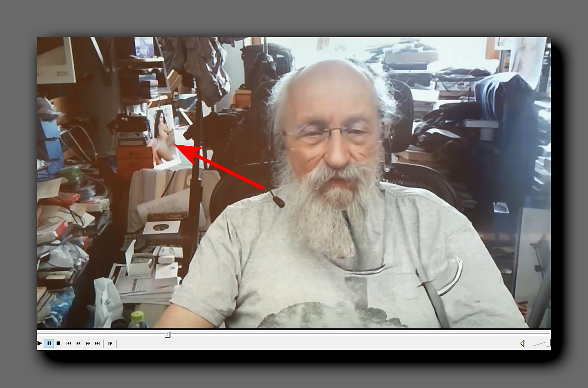Click the seek bar position handle
This screenshot has width=588, height=388.
click(x=167, y=335)
